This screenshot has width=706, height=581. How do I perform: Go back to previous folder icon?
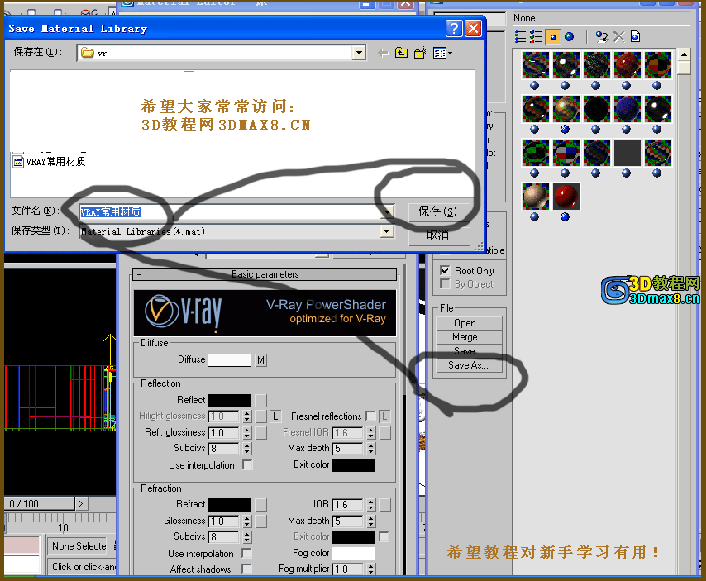pyautogui.click(x=383, y=54)
